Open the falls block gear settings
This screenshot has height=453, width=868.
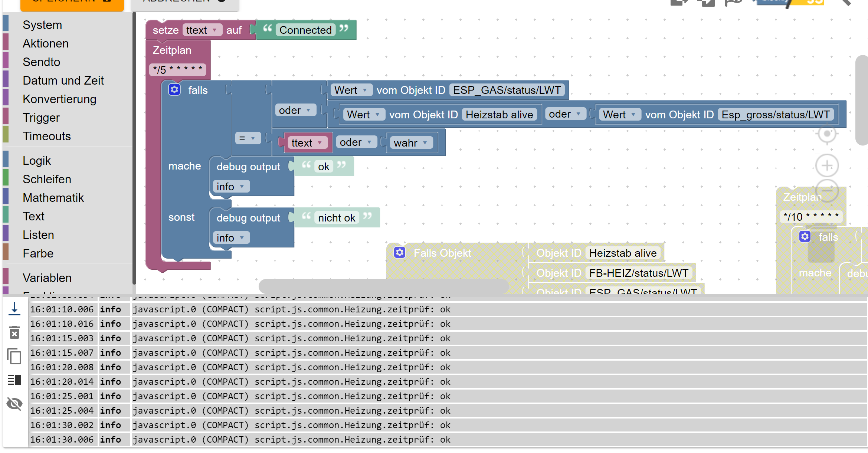[x=174, y=90]
